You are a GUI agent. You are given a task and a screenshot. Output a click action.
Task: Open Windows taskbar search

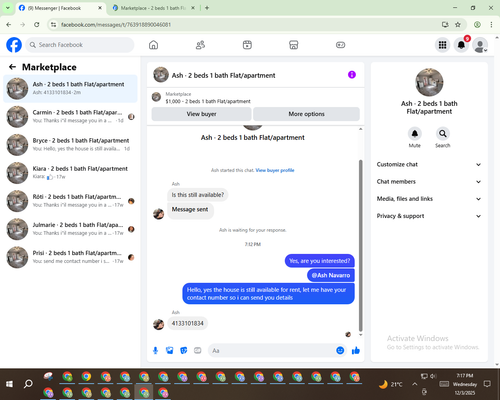28,384
